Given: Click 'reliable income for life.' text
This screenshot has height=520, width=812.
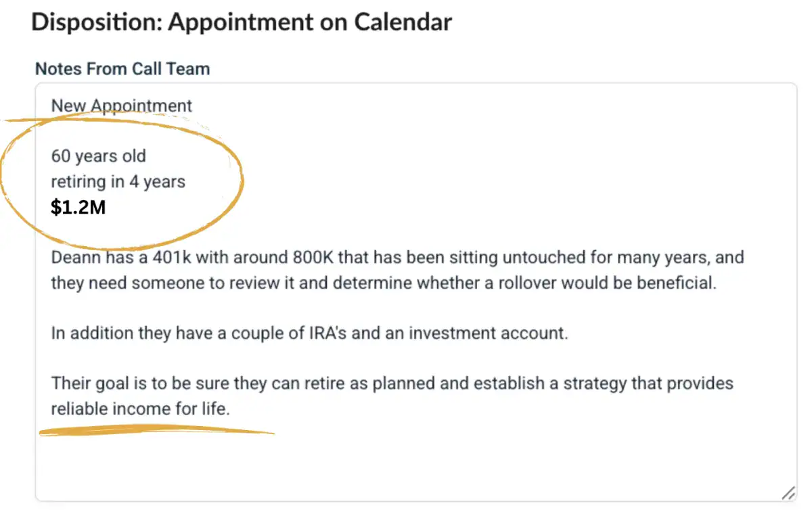Looking at the screenshot, I should pos(141,409).
